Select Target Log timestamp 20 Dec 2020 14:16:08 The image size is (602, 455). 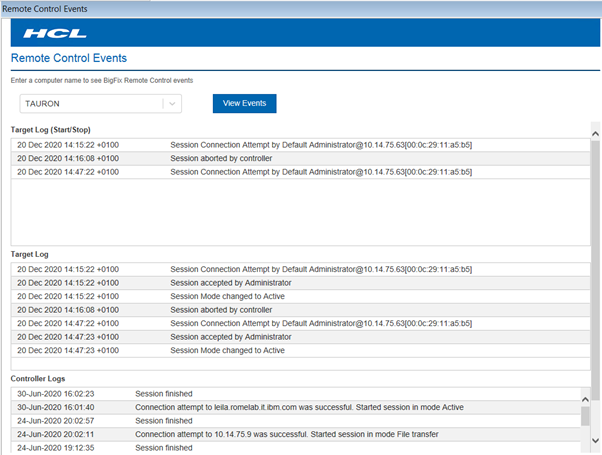[68, 310]
